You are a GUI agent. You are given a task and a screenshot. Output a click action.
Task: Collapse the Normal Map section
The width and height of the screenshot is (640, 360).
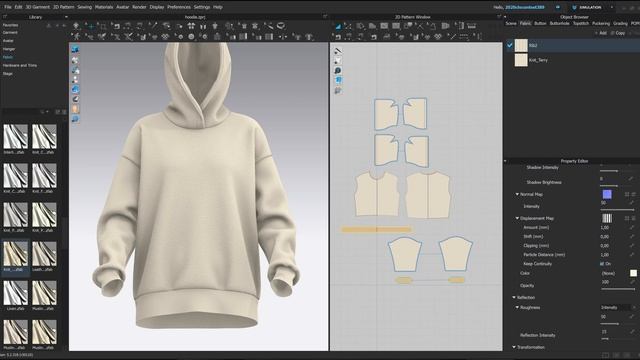pyautogui.click(x=517, y=195)
